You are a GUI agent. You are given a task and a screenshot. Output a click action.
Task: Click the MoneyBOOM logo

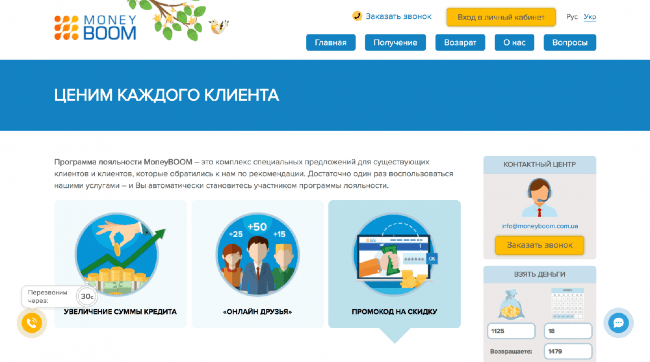coord(95,28)
